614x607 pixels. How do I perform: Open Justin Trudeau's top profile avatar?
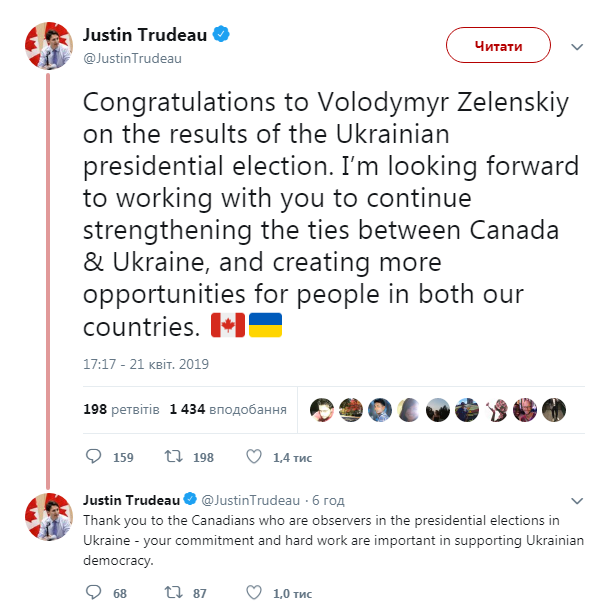[47, 46]
